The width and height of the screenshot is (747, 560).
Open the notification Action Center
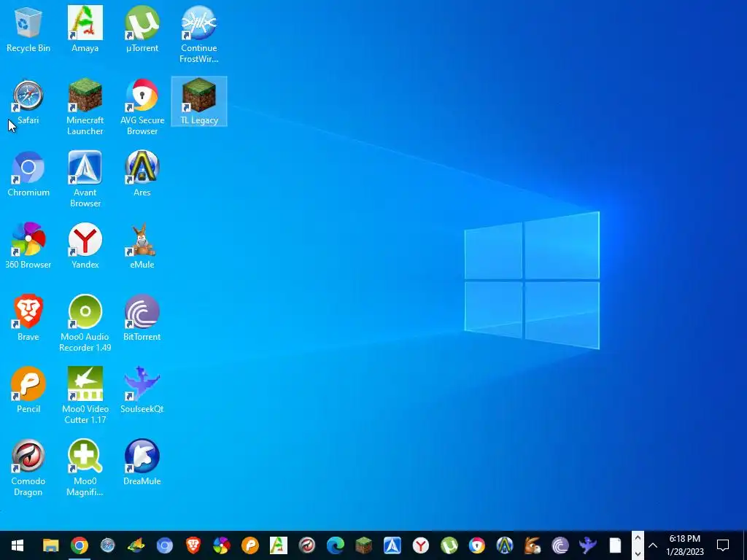click(x=723, y=545)
